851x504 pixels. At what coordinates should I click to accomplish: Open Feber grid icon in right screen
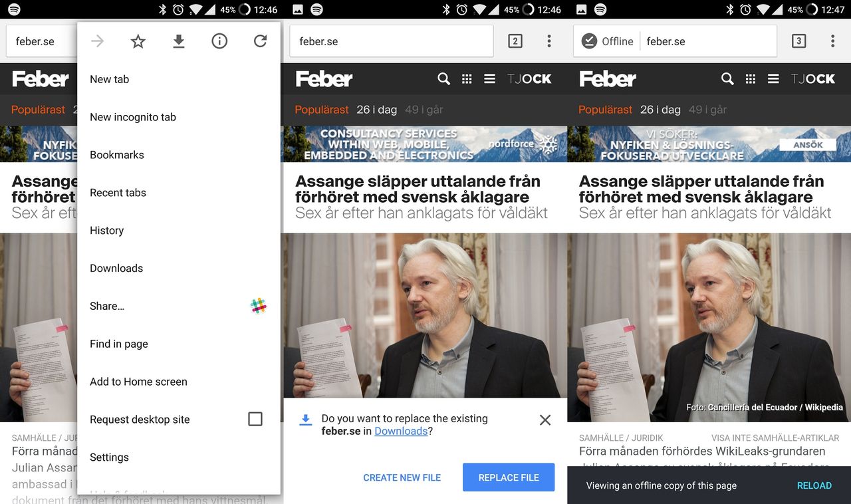click(751, 79)
